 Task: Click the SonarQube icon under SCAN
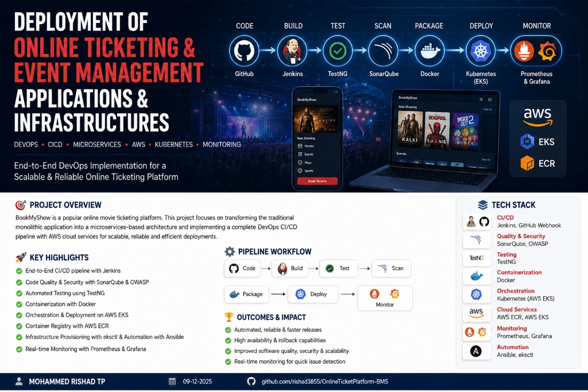click(x=383, y=51)
